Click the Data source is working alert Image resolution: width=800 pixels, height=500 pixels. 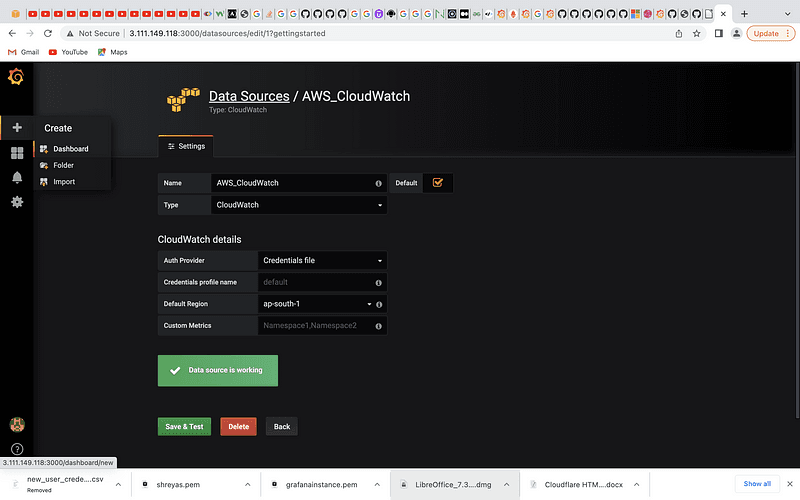click(218, 370)
